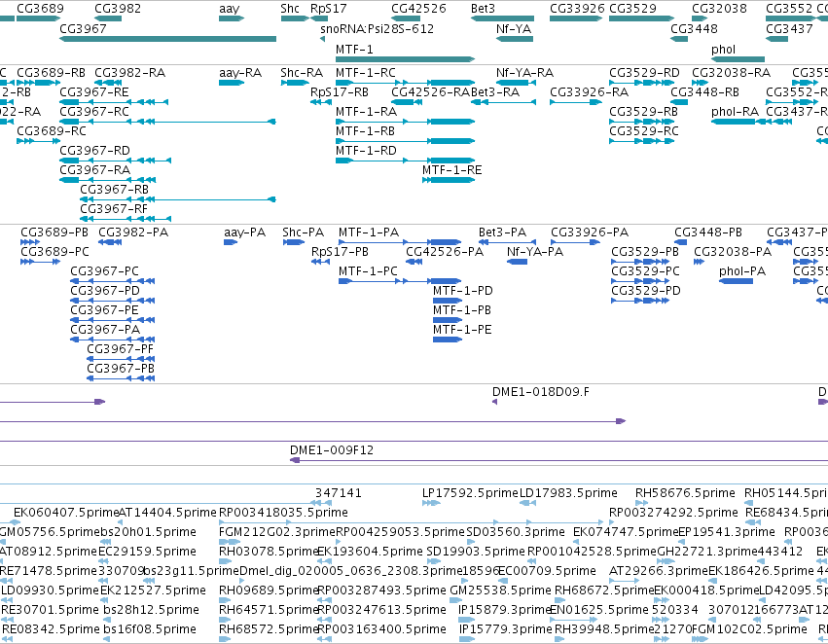Select the Bet3 gene label
This screenshot has width=828, height=644.
[x=483, y=9]
